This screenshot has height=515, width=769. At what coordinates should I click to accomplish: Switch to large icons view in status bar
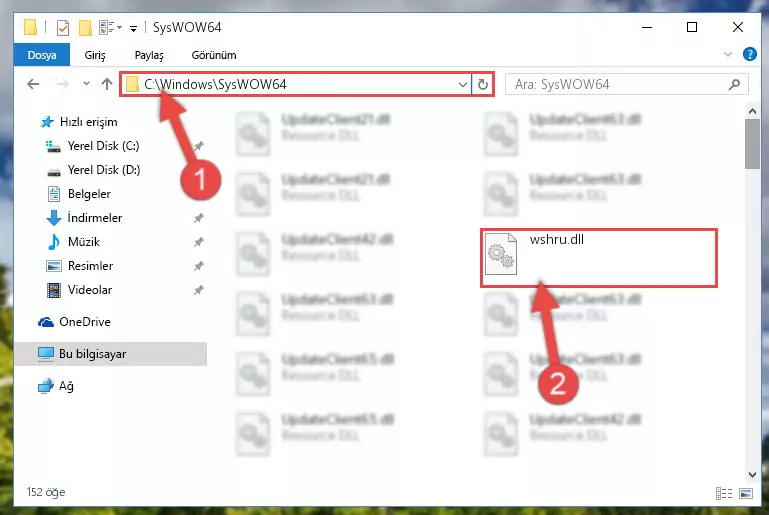pyautogui.click(x=746, y=493)
